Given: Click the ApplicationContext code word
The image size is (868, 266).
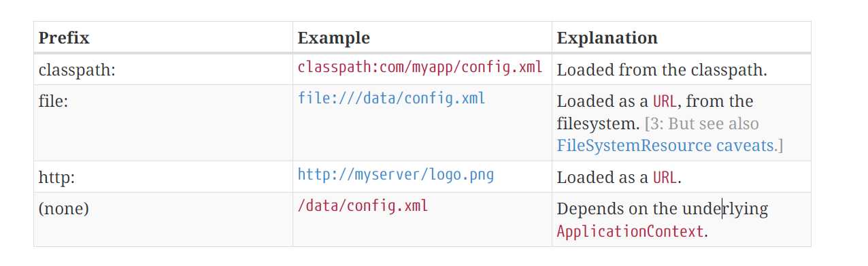Looking at the screenshot, I should click(630, 231).
